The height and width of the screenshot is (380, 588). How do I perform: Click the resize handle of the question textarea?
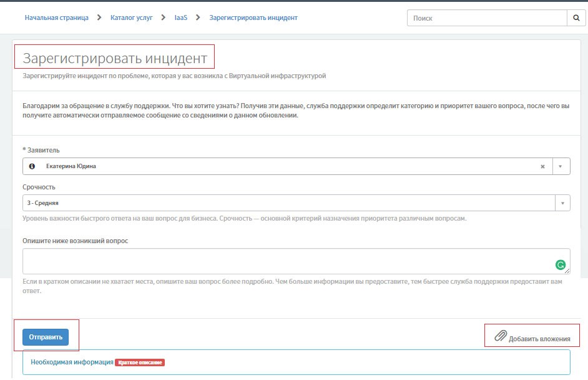[567, 271]
